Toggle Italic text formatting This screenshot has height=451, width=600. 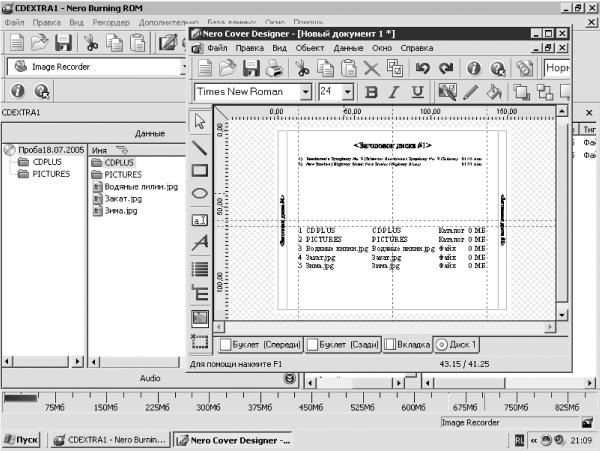394,92
